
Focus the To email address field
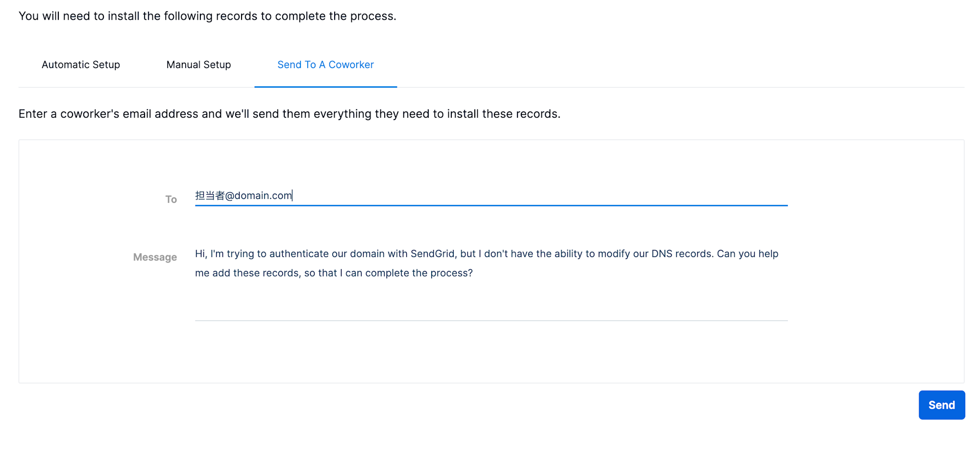click(490, 196)
